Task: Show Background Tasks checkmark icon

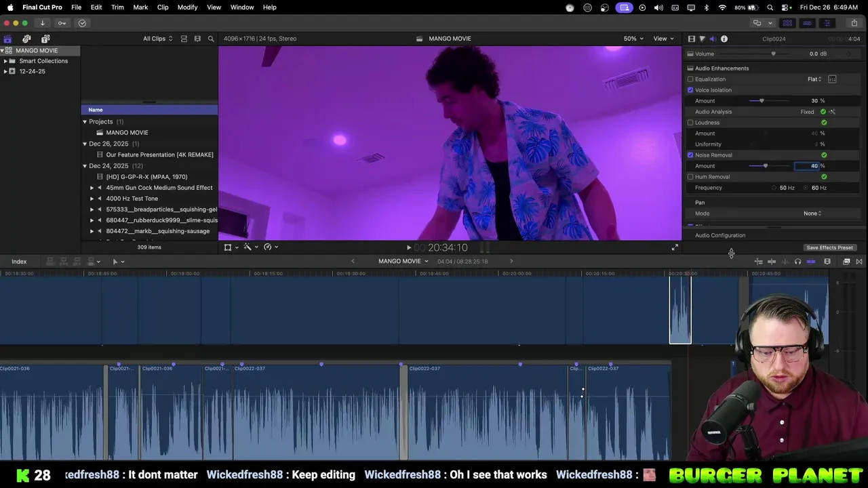Action: (x=82, y=23)
